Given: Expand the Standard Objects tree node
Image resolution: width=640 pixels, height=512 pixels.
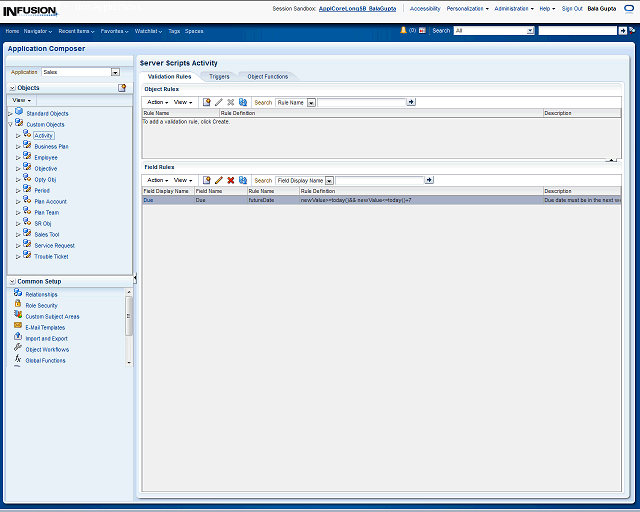Looking at the screenshot, I should [x=10, y=113].
